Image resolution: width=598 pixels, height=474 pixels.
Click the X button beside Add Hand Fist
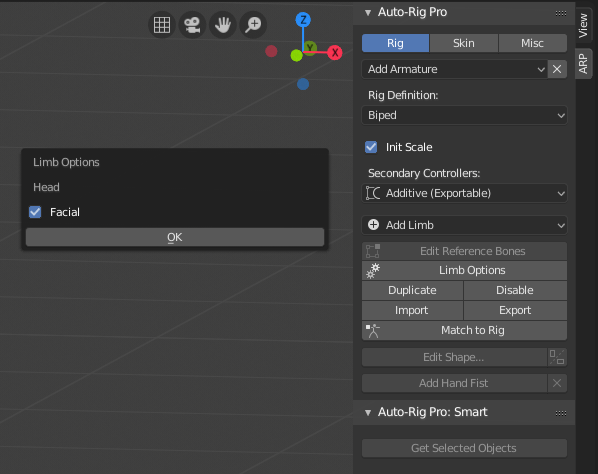(557, 383)
